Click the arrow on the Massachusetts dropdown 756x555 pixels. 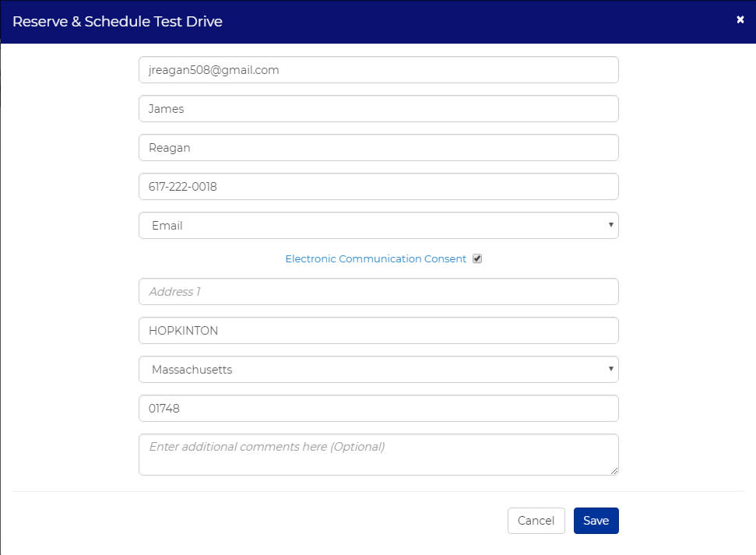click(610, 369)
